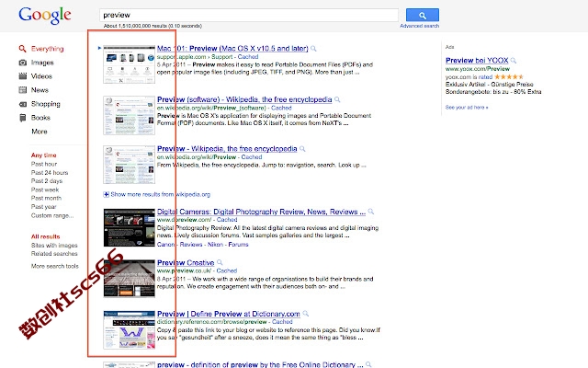Open Preview Creative result
The image size is (588, 368).
pos(186,263)
